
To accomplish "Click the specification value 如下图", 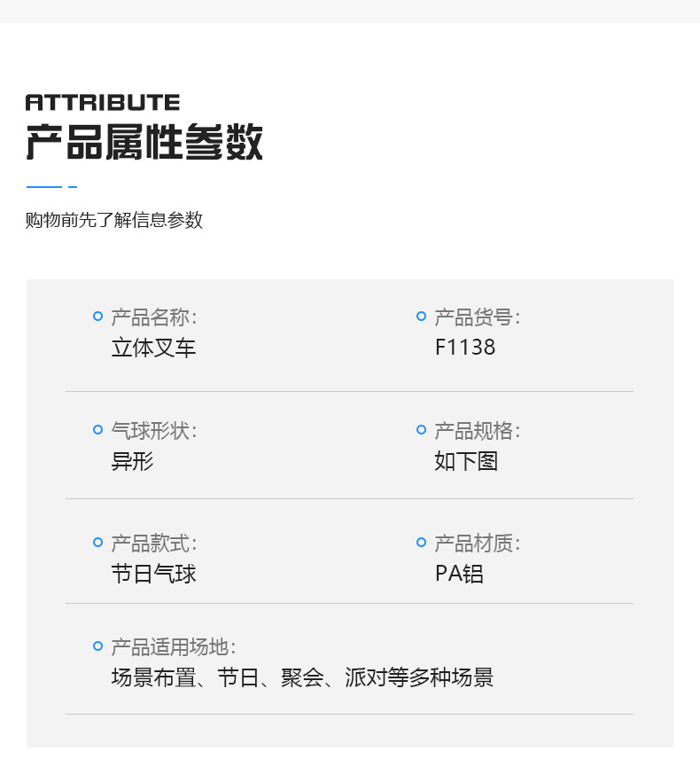I will [466, 461].
